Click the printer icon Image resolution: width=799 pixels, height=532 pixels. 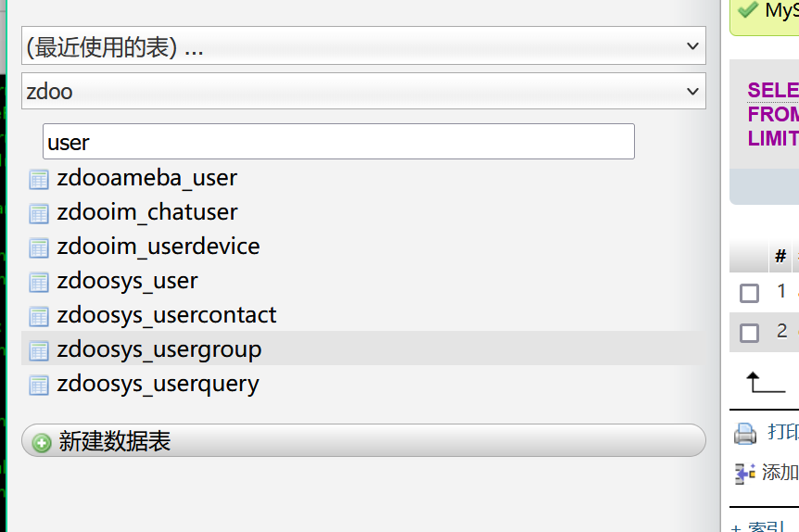[745, 433]
